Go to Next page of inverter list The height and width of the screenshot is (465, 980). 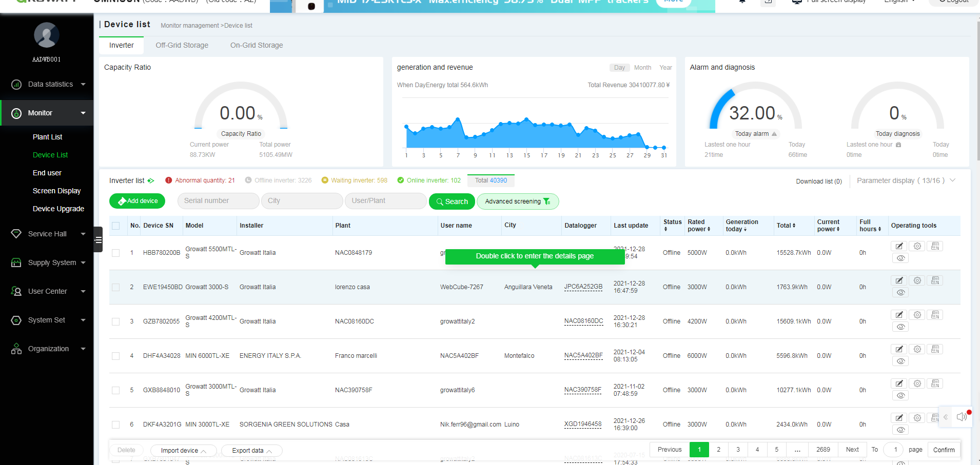point(852,450)
